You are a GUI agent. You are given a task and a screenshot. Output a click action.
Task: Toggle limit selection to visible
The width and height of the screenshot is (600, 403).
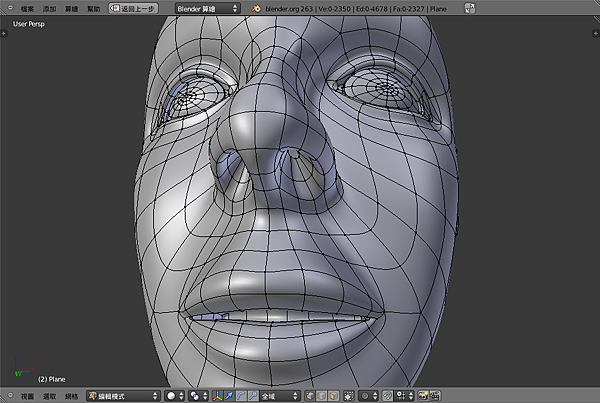pyautogui.click(x=350, y=396)
